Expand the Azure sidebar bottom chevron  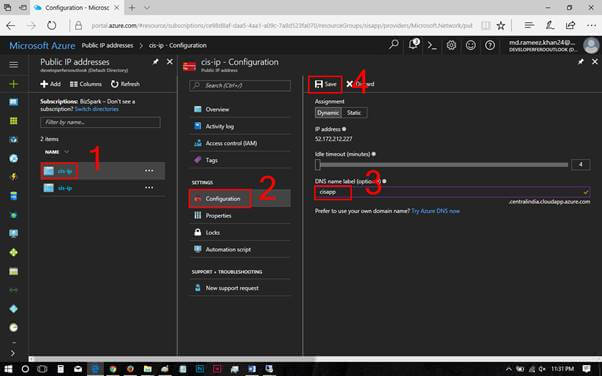(13, 353)
